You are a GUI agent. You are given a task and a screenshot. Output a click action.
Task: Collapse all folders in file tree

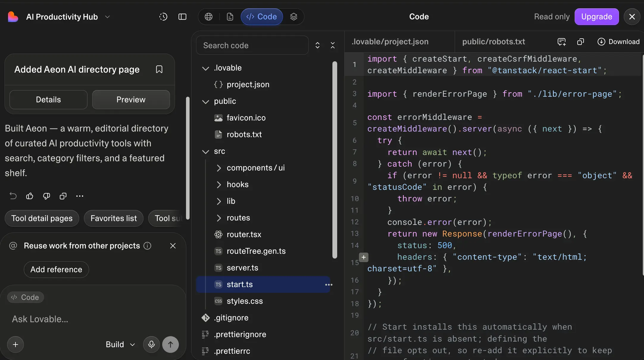(333, 45)
